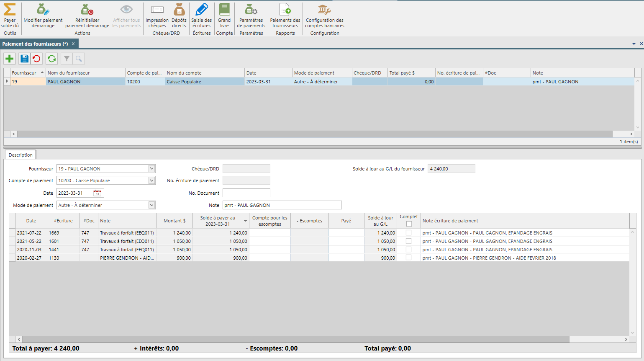
Task: Click the upper grid horizontal scrollbar
Action: click(x=315, y=134)
